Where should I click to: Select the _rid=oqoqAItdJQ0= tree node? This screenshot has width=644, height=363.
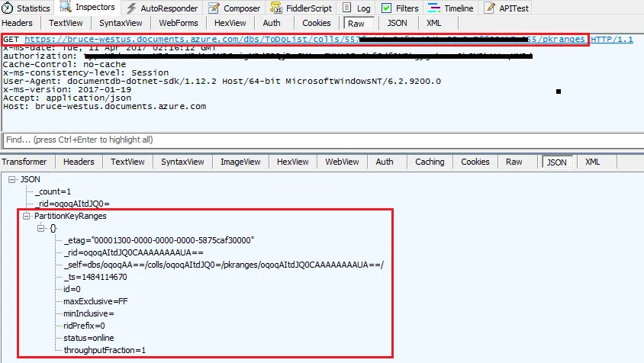72,204
